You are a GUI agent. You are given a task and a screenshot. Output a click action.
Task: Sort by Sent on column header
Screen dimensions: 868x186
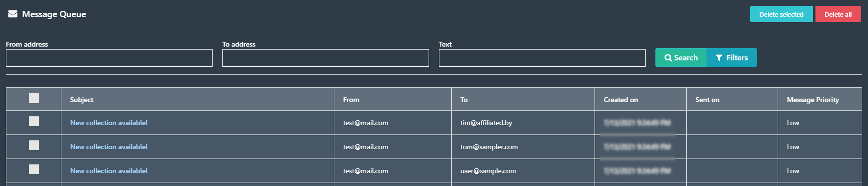click(x=707, y=100)
